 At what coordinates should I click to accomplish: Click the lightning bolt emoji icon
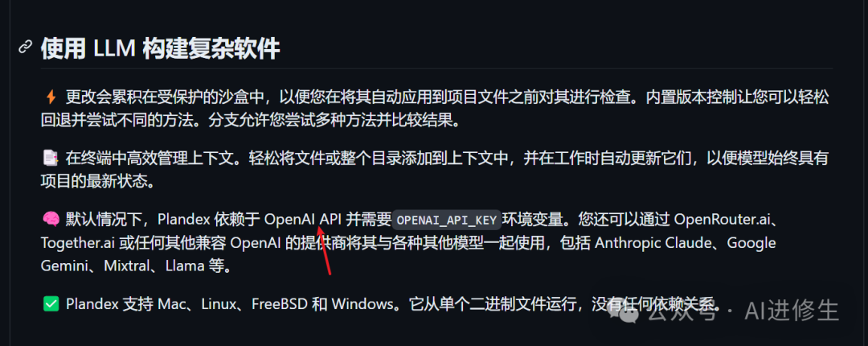click(51, 97)
